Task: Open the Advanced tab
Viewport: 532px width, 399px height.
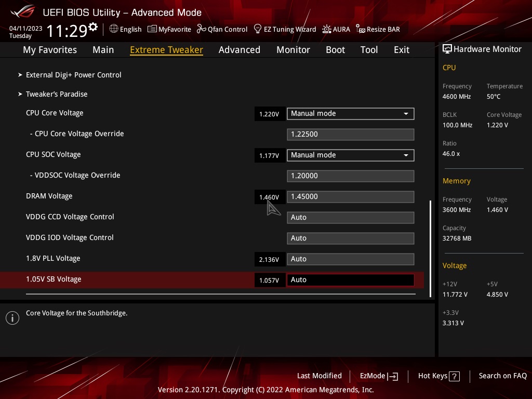Action: [x=240, y=50]
